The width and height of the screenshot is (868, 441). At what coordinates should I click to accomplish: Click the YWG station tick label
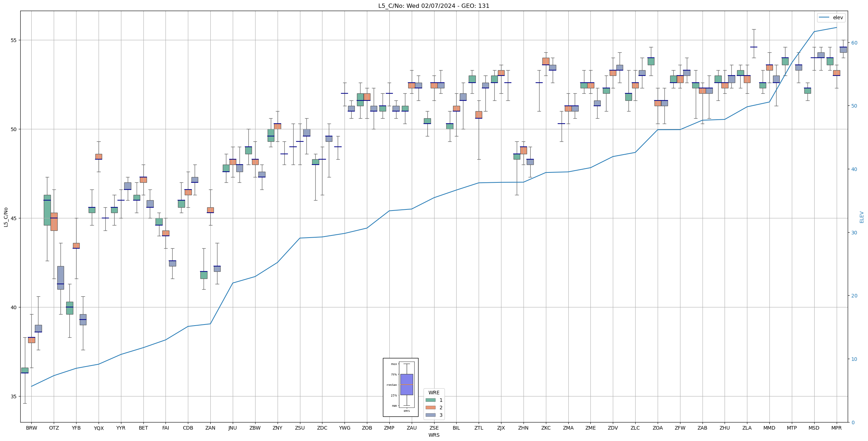344,428
